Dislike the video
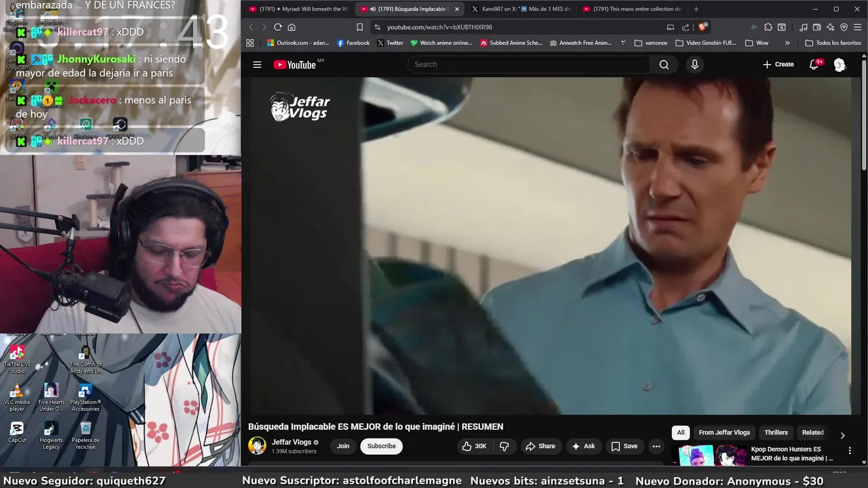Screen dimensions: 868x488 point(504,446)
